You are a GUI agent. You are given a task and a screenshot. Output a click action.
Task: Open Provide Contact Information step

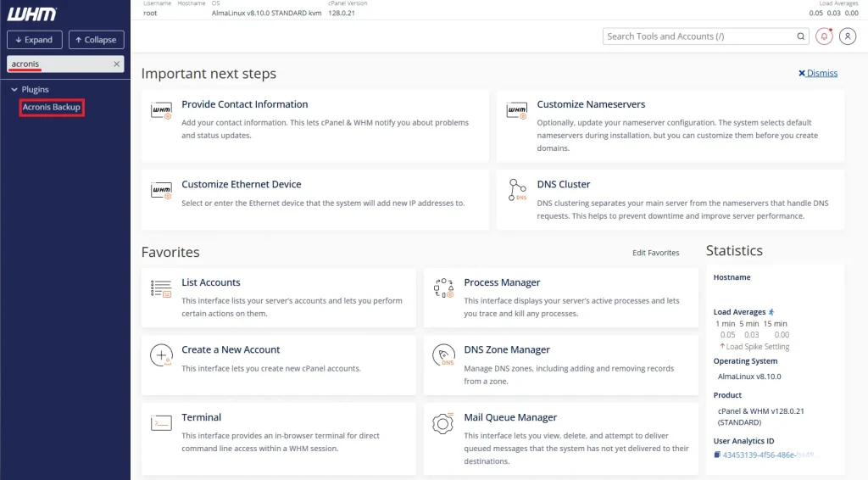(244, 104)
